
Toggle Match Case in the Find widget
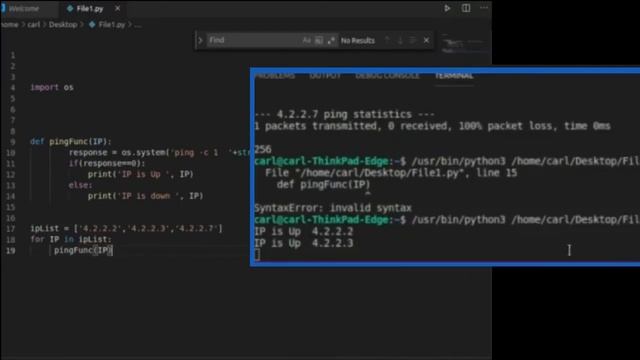(x=307, y=40)
